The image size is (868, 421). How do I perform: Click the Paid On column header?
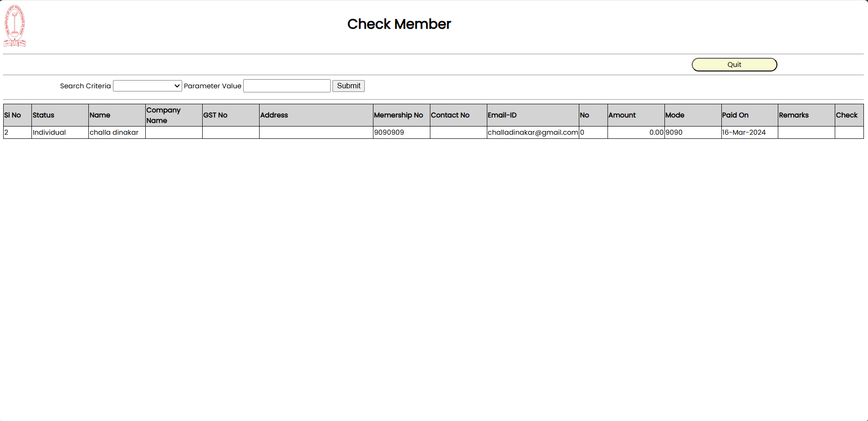coord(735,115)
